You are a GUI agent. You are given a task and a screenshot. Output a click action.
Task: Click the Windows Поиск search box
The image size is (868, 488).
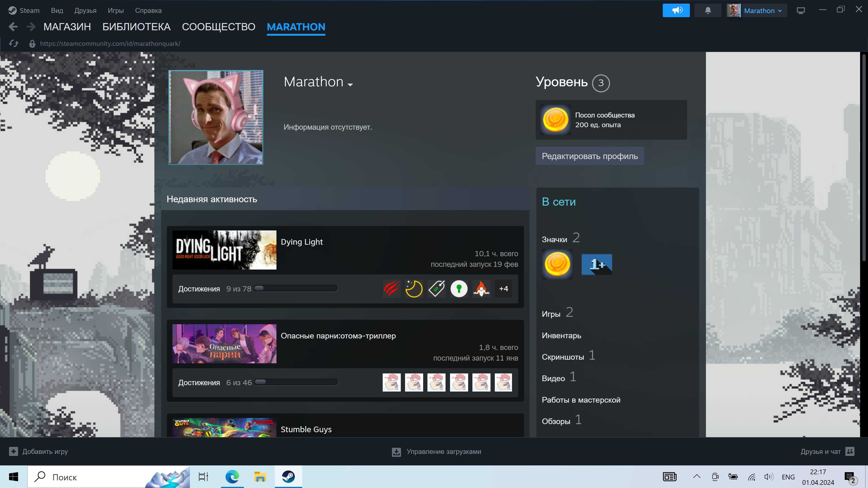pyautogui.click(x=108, y=477)
